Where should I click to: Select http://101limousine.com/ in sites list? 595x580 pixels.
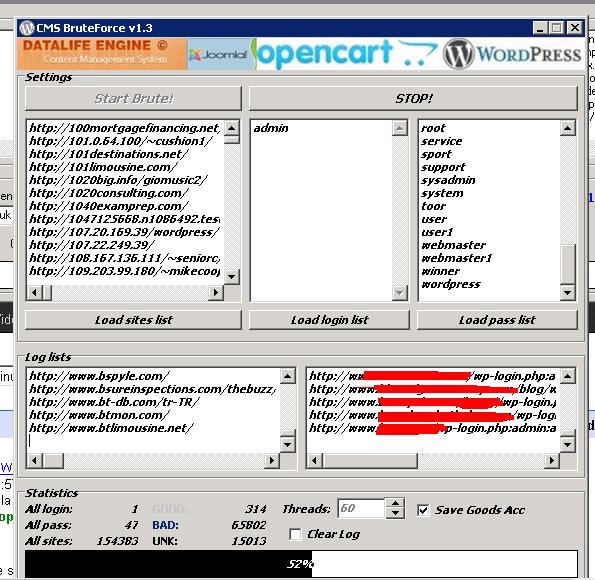(x=103, y=167)
